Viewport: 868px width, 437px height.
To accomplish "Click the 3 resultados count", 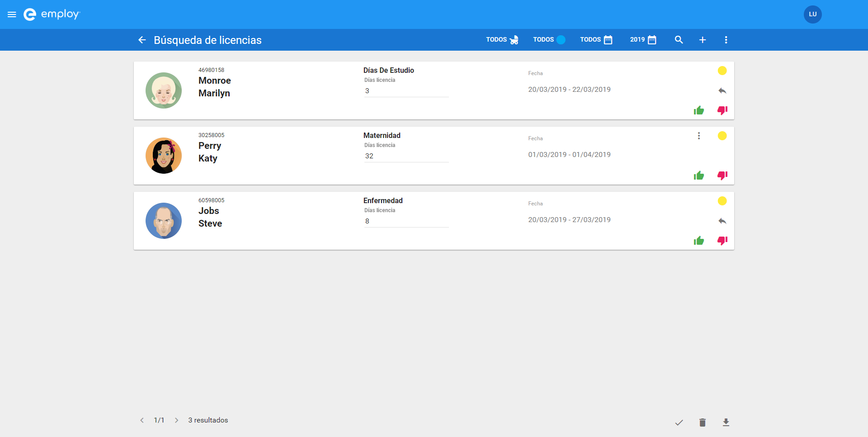I will [x=208, y=420].
